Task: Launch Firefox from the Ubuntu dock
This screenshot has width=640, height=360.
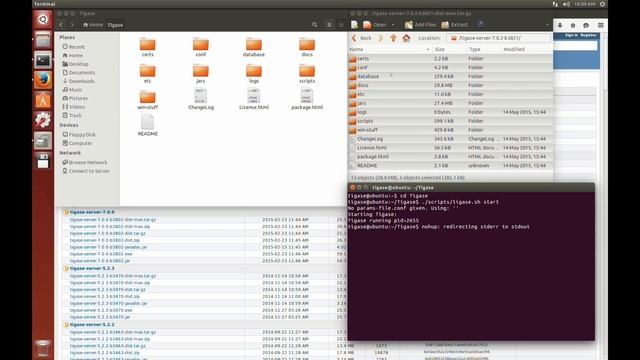Action: pos(43,80)
